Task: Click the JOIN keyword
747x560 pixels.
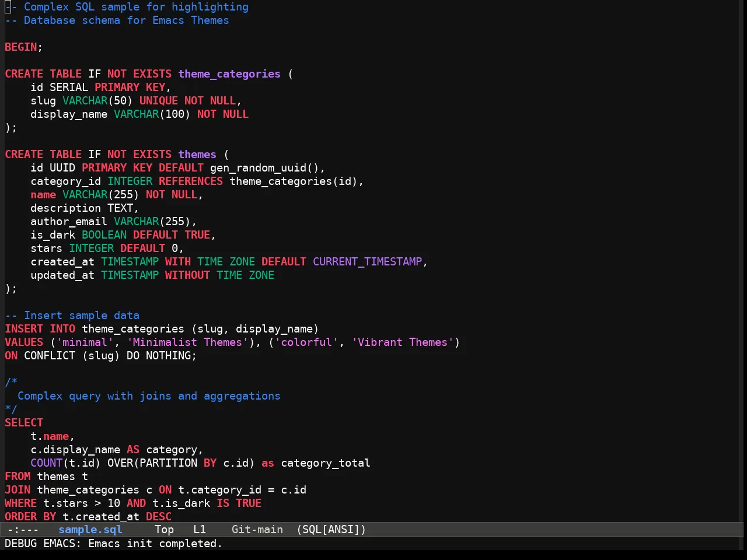Action: point(18,490)
